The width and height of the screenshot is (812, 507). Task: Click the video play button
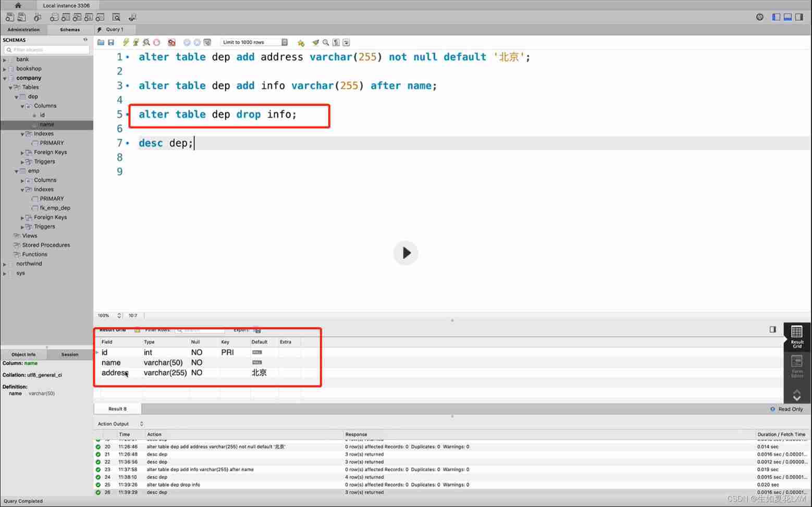tap(406, 253)
